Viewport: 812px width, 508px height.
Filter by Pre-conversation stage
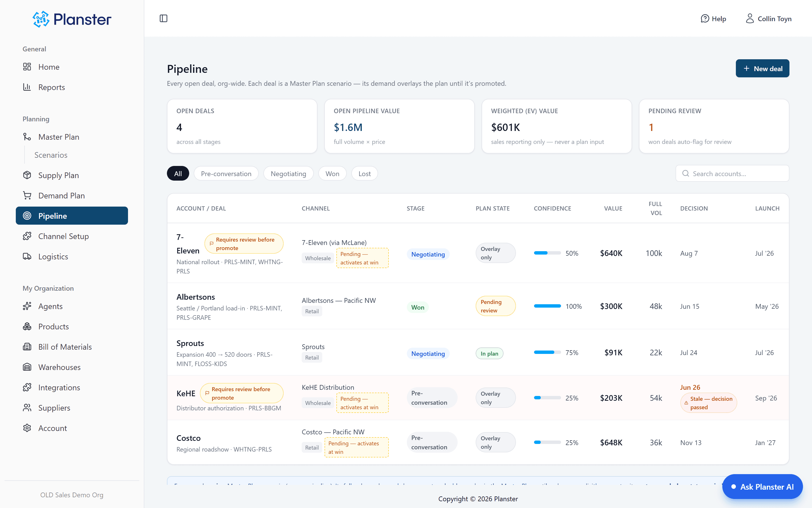point(226,173)
